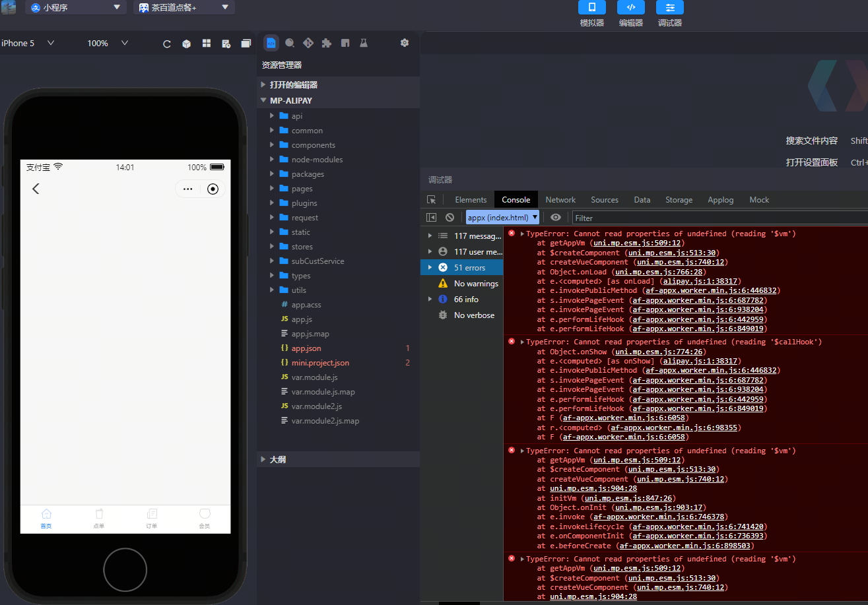The height and width of the screenshot is (605, 868).
Task: Expand the 117 messages group arrow
Action: point(430,236)
